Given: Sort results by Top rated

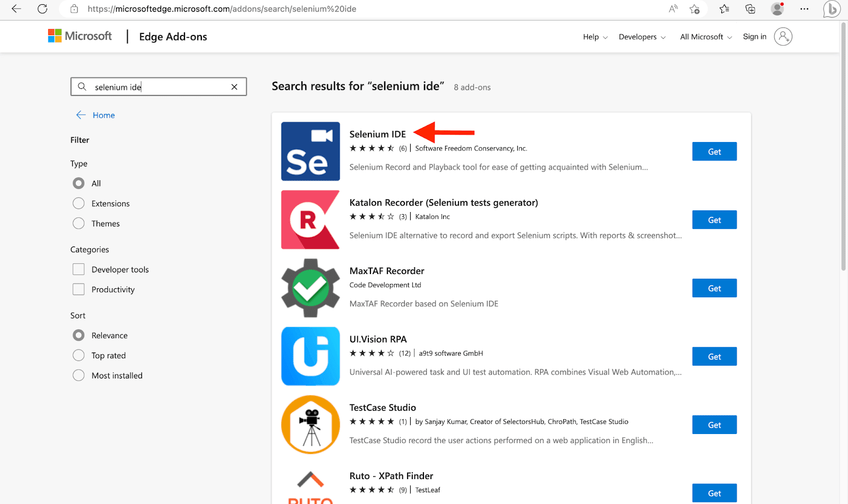Looking at the screenshot, I should click(78, 355).
